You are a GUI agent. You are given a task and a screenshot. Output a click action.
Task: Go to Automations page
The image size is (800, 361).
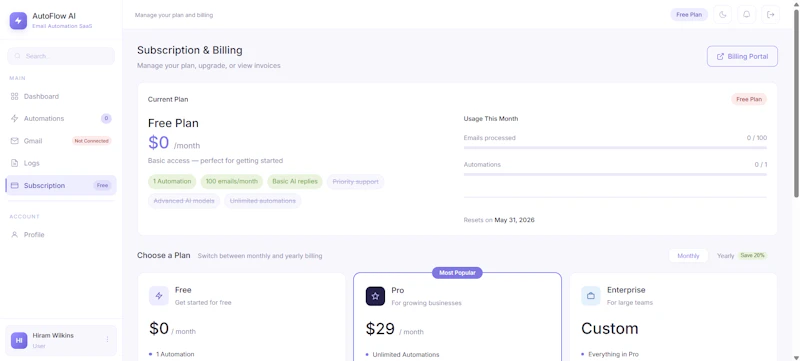[x=61, y=118]
